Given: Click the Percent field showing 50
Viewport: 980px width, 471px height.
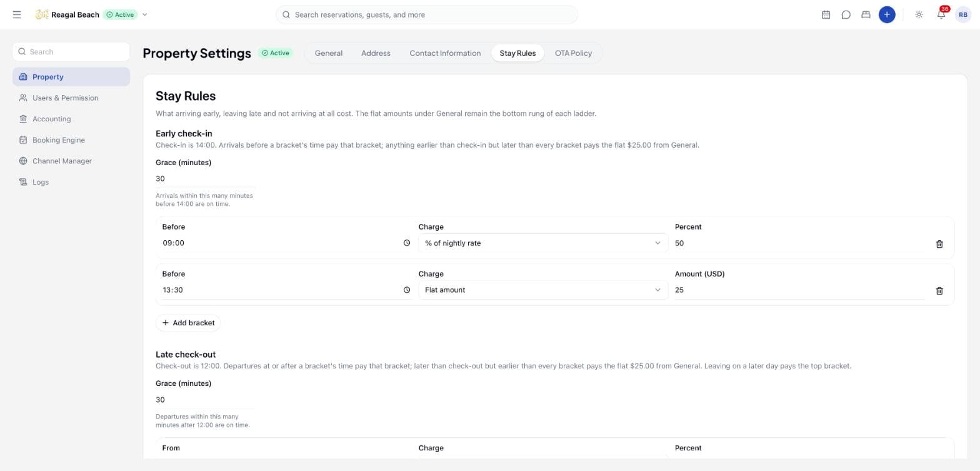Looking at the screenshot, I should 799,243.
